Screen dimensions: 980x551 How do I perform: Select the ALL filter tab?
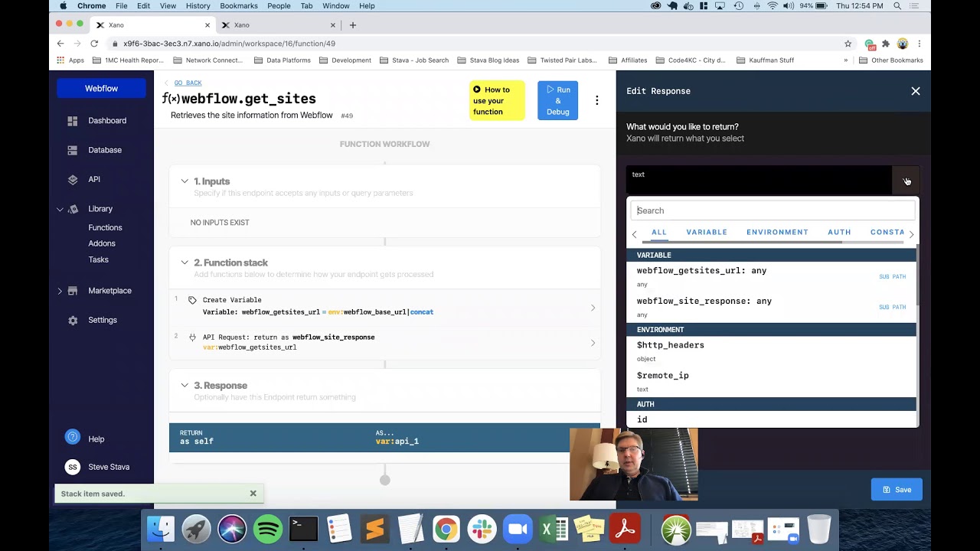[659, 232]
